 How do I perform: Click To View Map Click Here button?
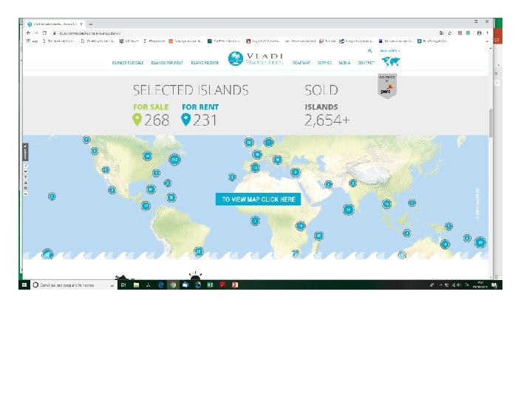258,199
